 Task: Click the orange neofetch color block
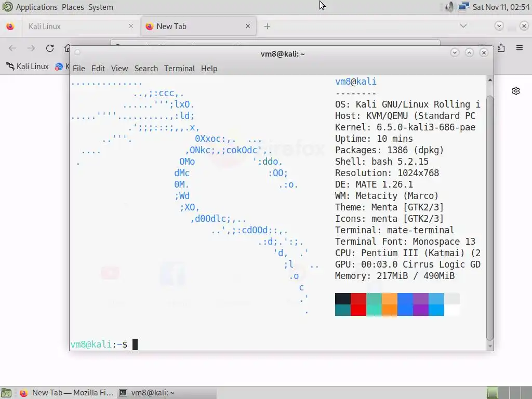click(390, 299)
